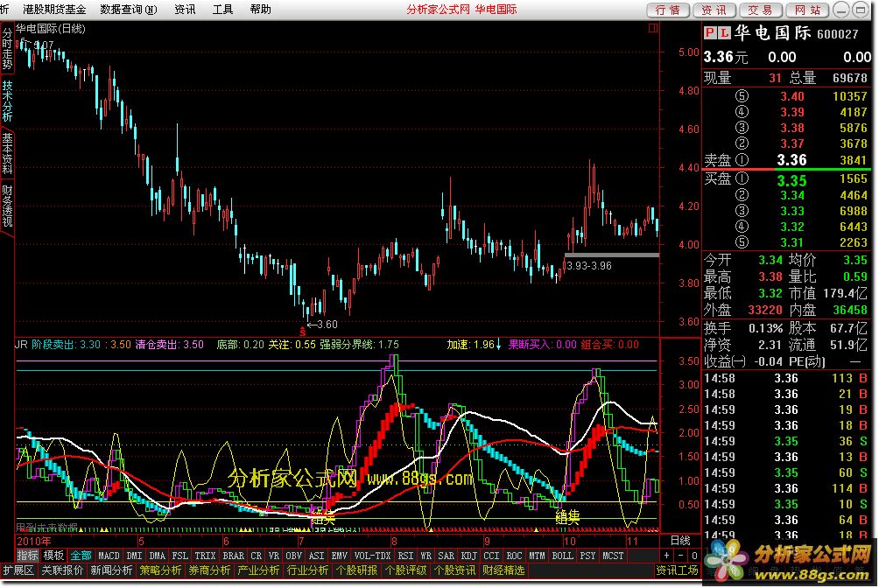Click the 资讯 button at top right

714,10
